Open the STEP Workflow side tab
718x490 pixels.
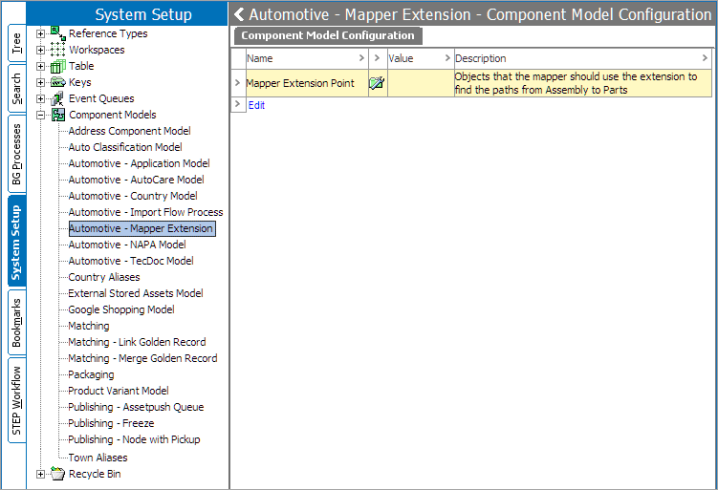click(17, 400)
